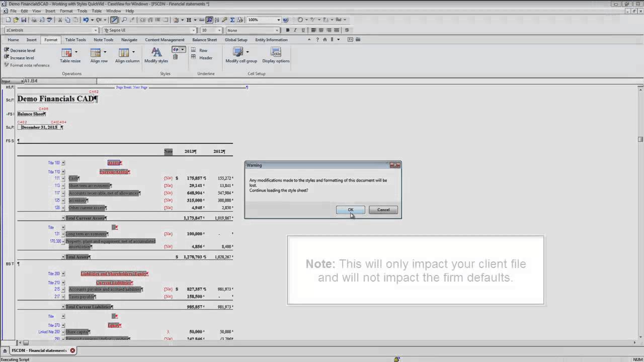Open the Edit menu
This screenshot has height=362, width=644.
pos(24,11)
